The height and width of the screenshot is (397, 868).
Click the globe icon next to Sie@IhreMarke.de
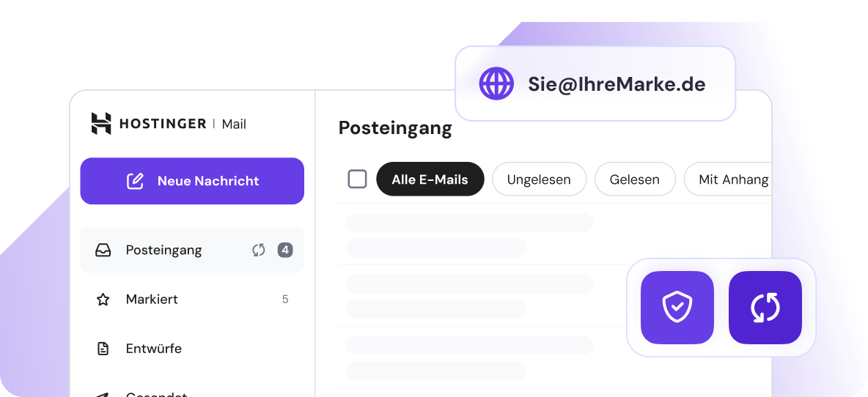pos(496,84)
